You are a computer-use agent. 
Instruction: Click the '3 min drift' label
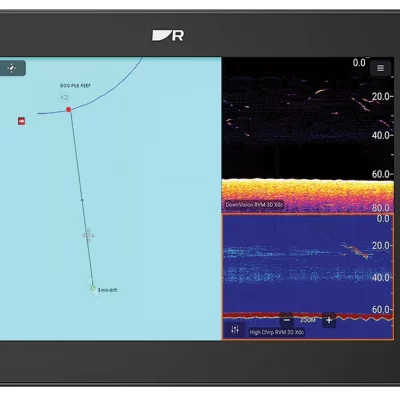[107, 290]
